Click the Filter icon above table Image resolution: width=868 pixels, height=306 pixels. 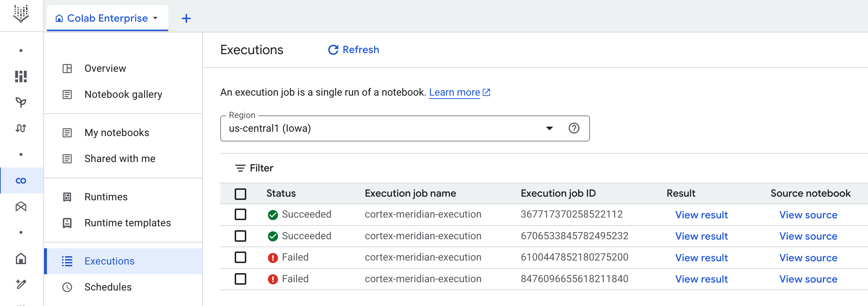[240, 168]
